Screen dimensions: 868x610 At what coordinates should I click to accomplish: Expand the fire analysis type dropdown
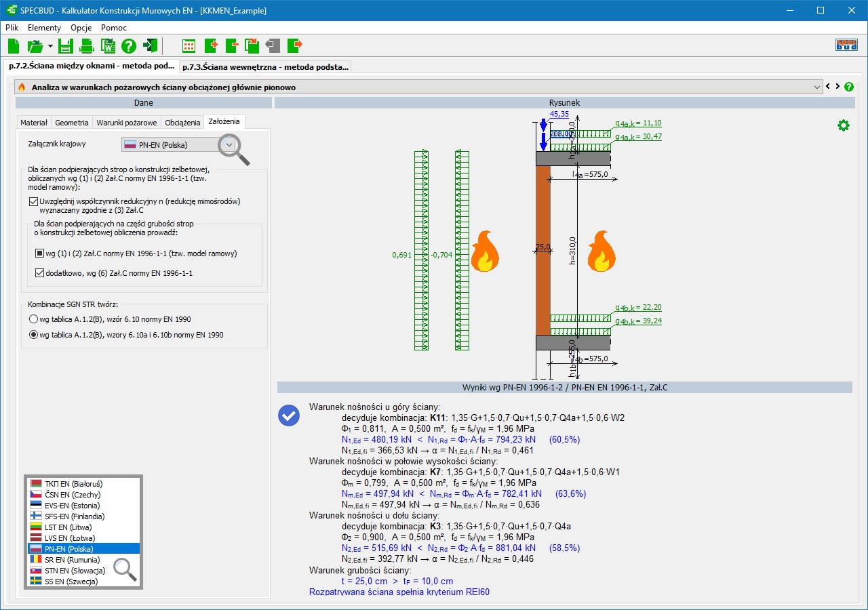[816, 87]
